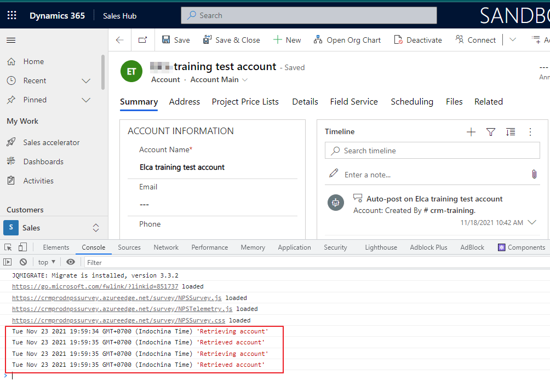Clear the DevTools console

click(22, 262)
